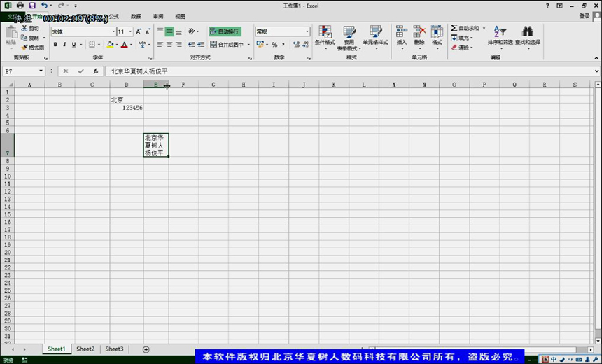Switch to the Sheet3 tab
This screenshot has width=602, height=364.
[114, 349]
